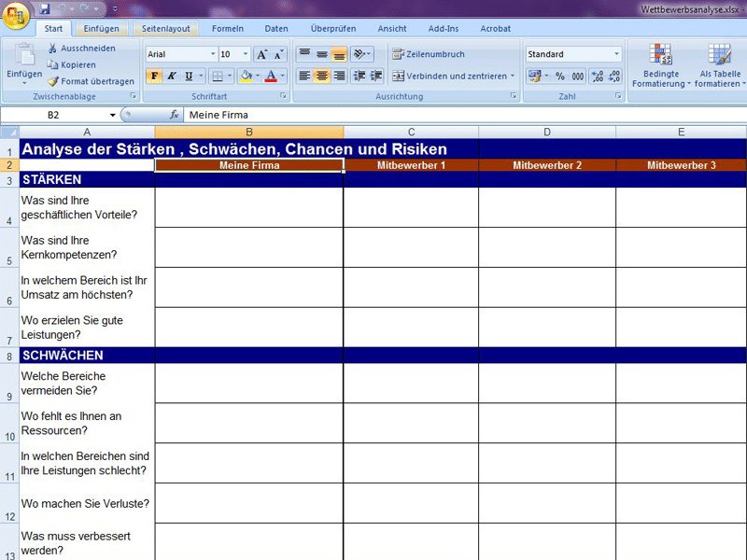Open the Standard number format dropdown
The height and width of the screenshot is (560, 747).
[616, 54]
